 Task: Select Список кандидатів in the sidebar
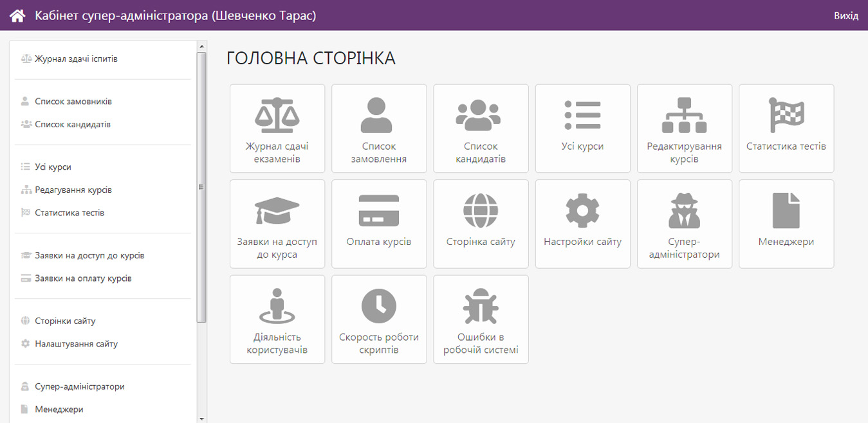tap(72, 125)
